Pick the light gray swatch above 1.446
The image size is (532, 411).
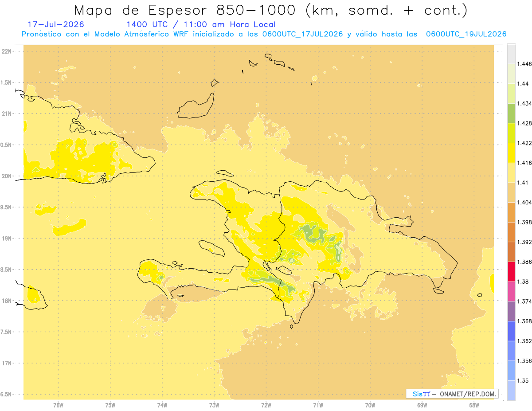point(511,54)
